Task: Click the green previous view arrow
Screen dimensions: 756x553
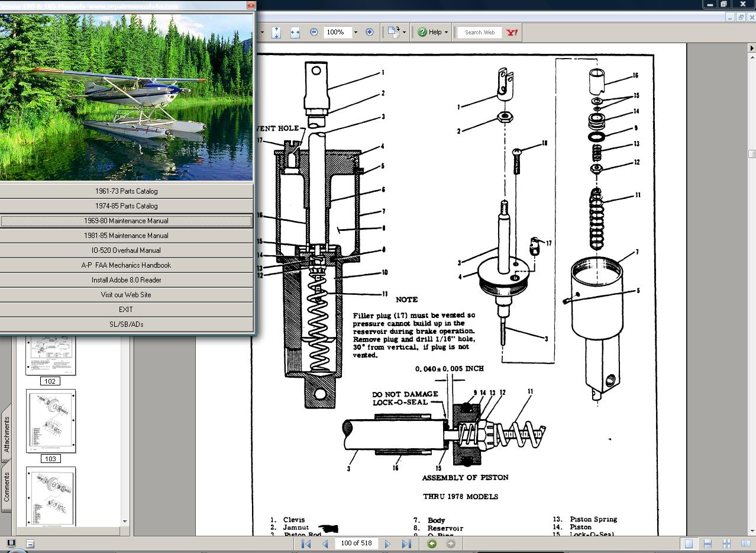Action: (x=432, y=544)
